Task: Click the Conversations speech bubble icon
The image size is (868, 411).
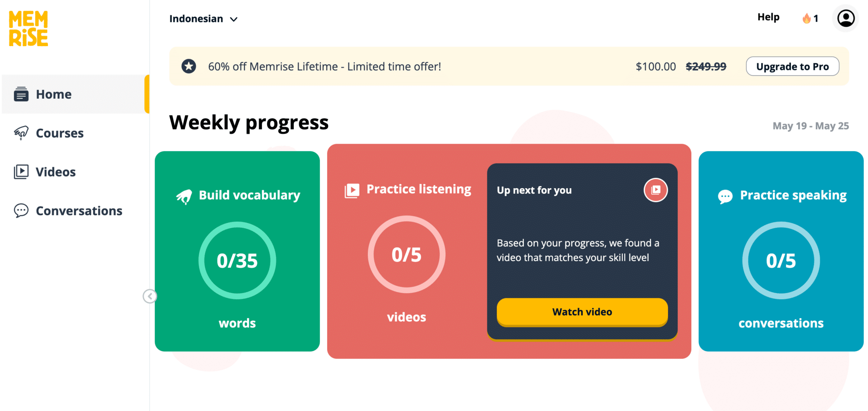Action: point(21,211)
